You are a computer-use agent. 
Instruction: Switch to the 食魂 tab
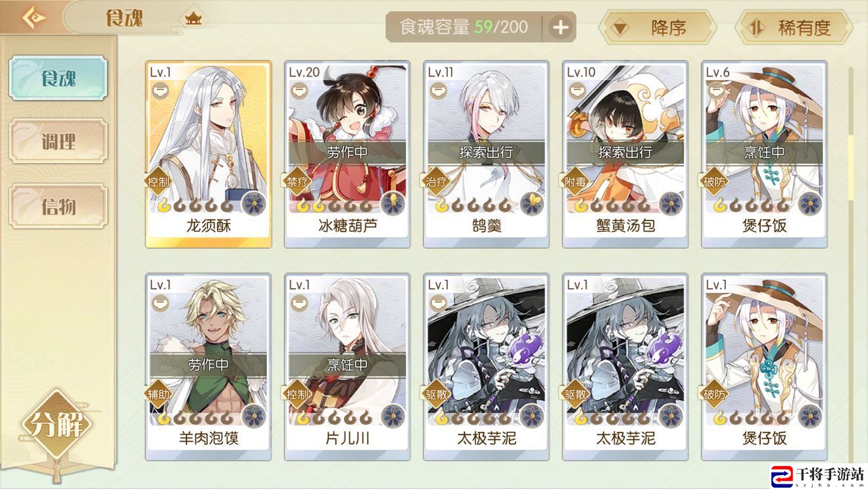(59, 78)
